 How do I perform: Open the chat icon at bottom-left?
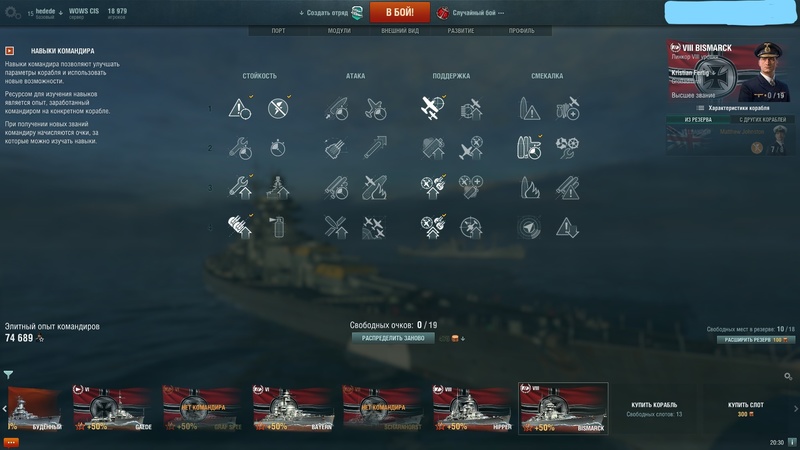(x=11, y=442)
